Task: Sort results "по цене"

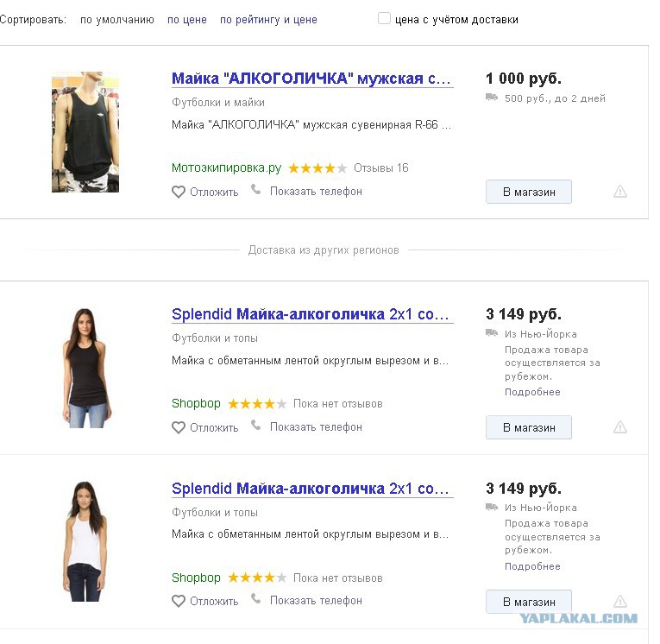Action: click(187, 20)
